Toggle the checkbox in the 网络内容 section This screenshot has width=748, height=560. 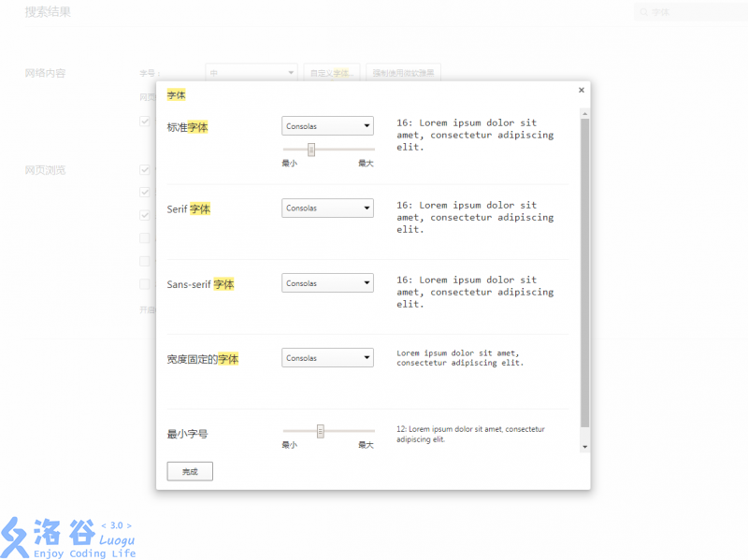145,121
